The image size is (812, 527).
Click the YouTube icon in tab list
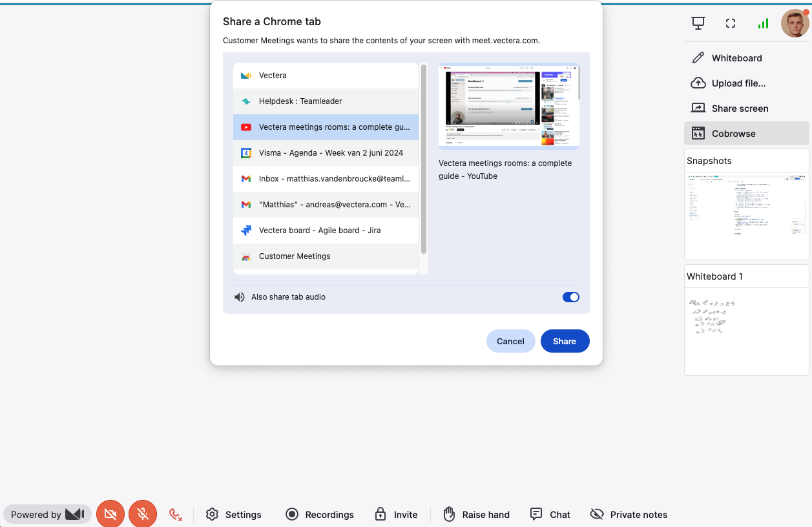246,127
